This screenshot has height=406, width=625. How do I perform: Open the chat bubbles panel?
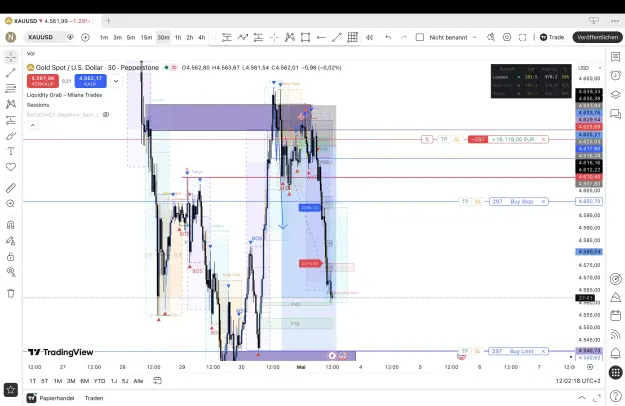click(x=615, y=114)
